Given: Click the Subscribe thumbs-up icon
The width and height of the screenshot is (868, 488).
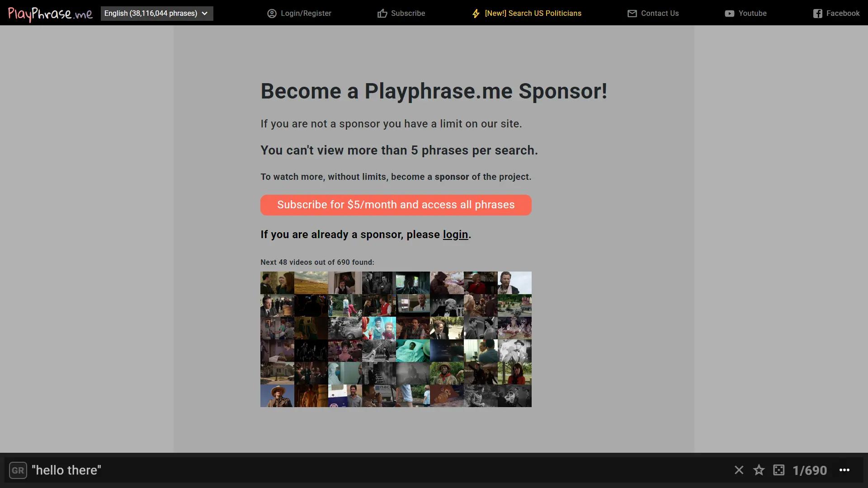Looking at the screenshot, I should point(382,13).
